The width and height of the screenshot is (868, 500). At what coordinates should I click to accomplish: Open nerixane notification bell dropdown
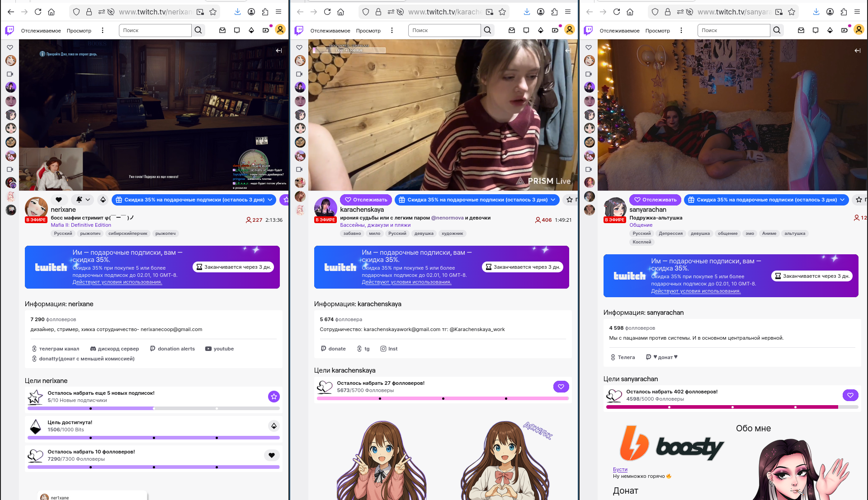tap(83, 200)
